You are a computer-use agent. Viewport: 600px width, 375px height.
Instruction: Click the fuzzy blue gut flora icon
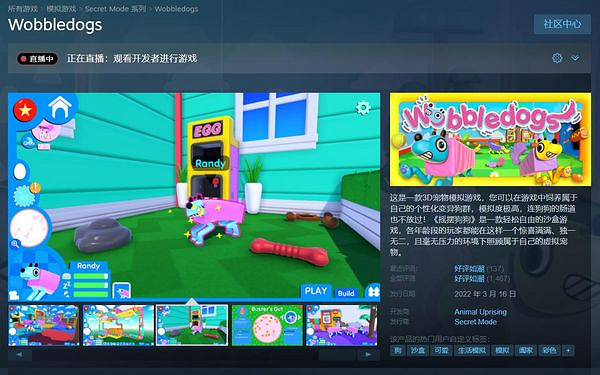tap(24, 196)
